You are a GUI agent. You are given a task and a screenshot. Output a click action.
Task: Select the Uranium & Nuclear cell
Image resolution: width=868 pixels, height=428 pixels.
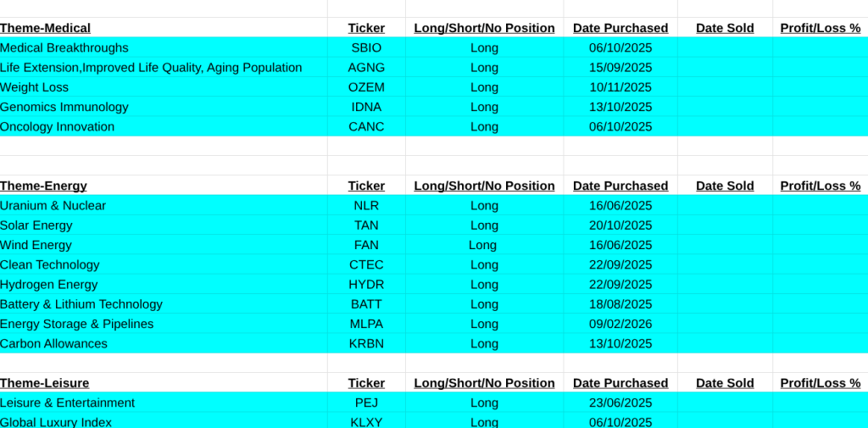pyautogui.click(x=53, y=206)
